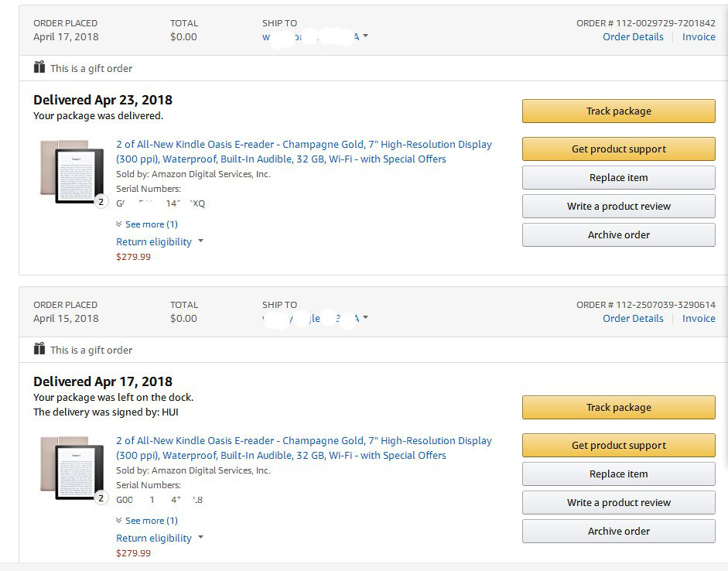Click quantity badge 2 on second product image
Screen dimensions: 728x571
[101, 498]
